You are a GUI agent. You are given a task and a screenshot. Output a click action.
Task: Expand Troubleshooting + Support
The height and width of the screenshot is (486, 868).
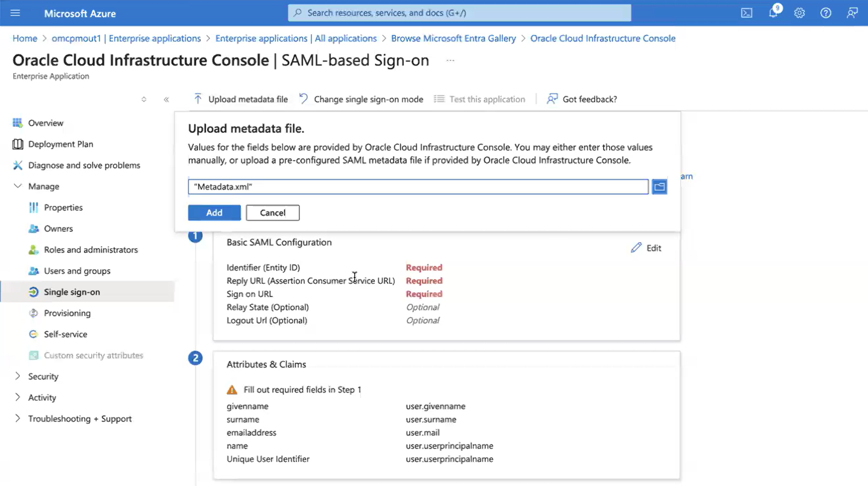(x=79, y=418)
